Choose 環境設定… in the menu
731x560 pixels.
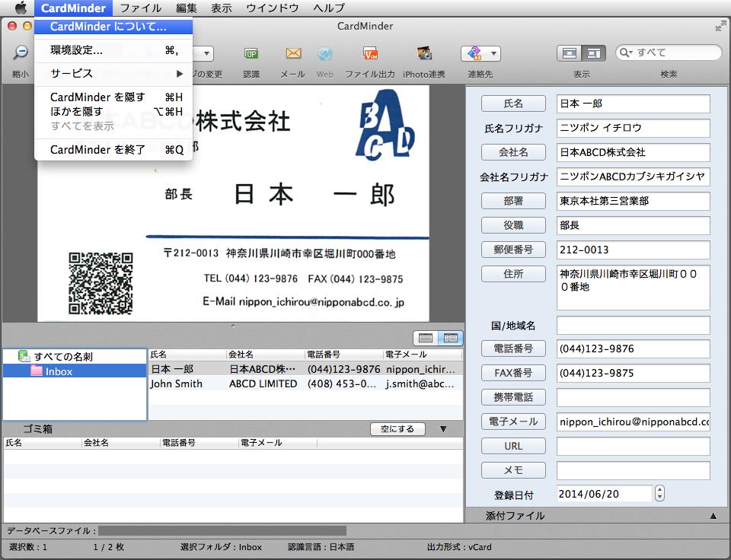point(113,50)
